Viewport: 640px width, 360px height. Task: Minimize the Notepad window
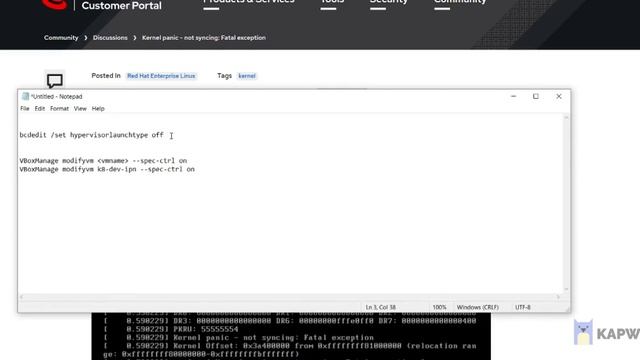513,96
